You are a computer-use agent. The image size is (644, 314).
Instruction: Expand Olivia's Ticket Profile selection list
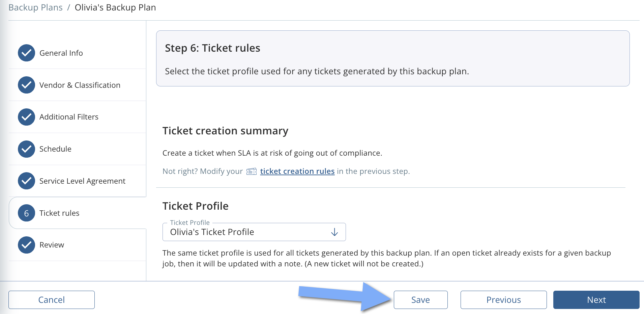[254, 232]
